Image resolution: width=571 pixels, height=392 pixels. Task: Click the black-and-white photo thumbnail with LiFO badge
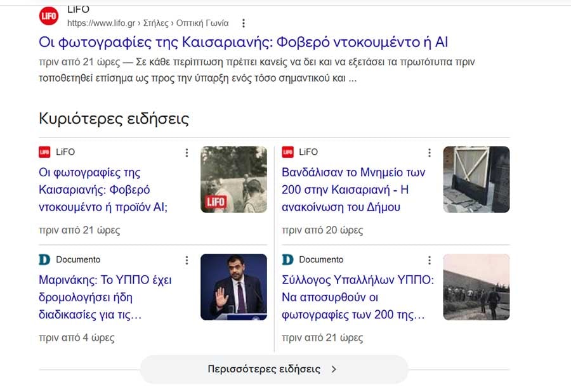[x=233, y=180]
